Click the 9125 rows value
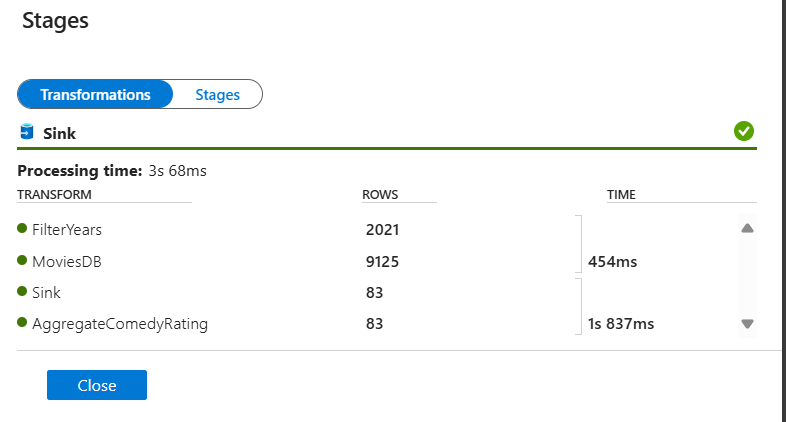The height and width of the screenshot is (422, 786). point(383,262)
